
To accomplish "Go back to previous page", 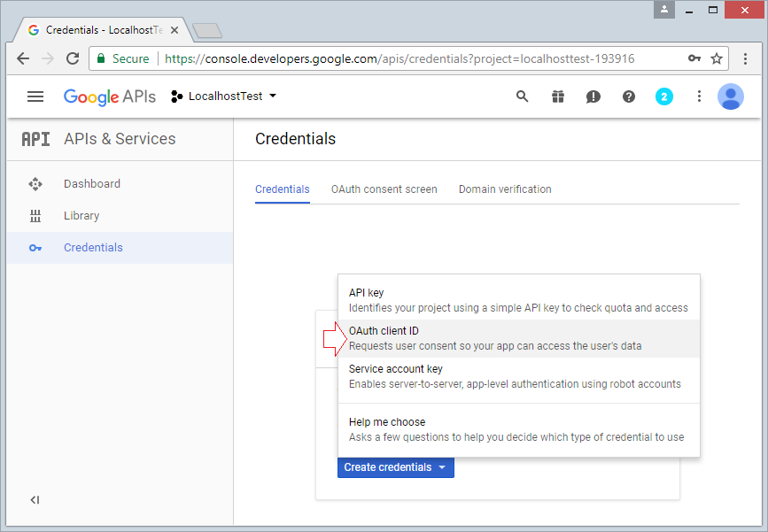I will tap(23, 58).
